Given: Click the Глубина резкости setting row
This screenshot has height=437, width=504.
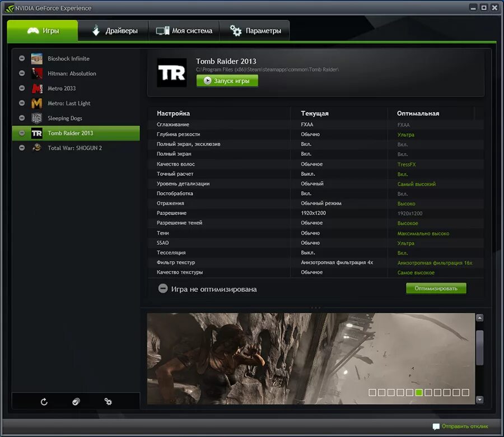Looking at the screenshot, I should click(316, 134).
